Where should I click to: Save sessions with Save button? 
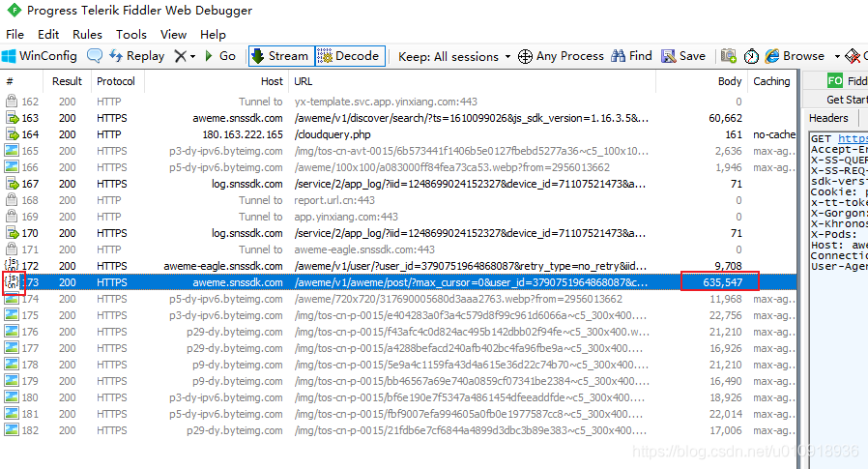(683, 56)
